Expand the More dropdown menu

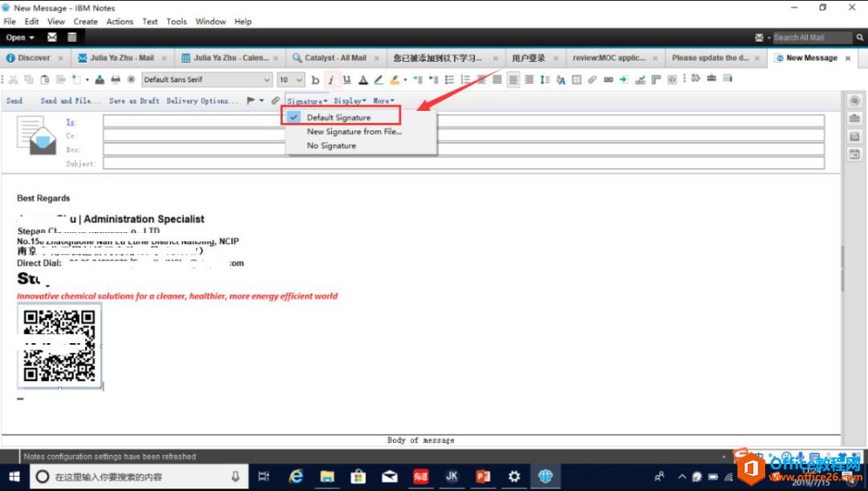point(383,100)
